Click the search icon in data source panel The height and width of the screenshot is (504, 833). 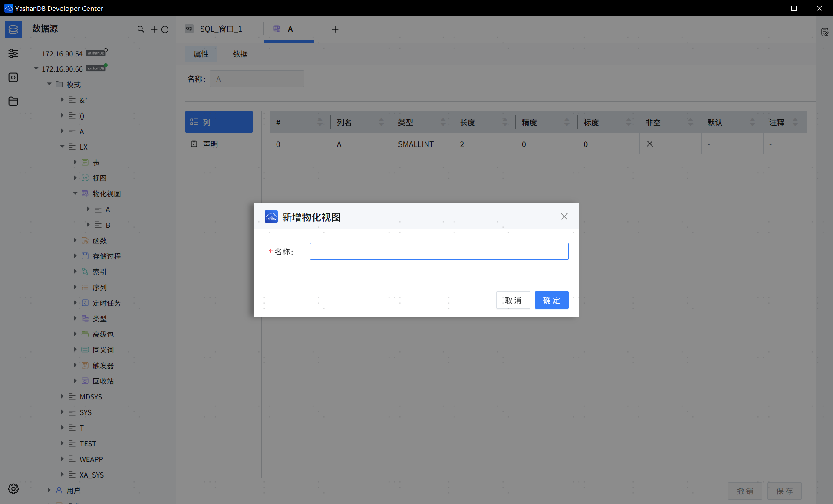[141, 29]
